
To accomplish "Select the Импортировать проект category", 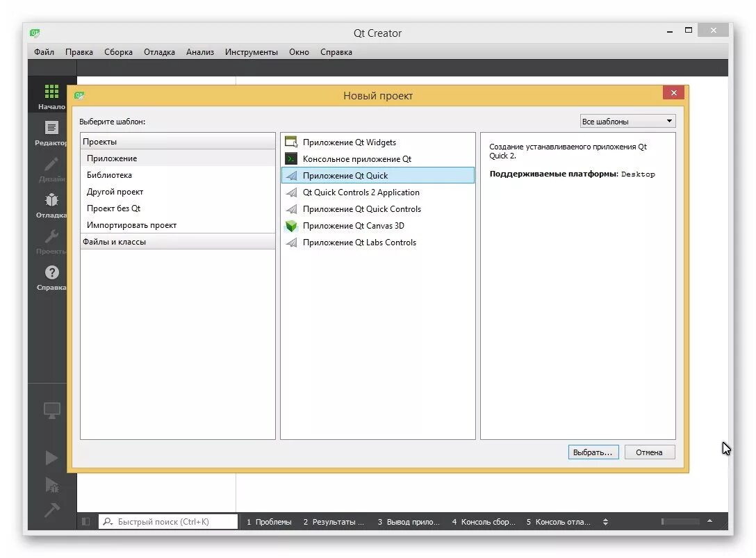I will pos(178,224).
